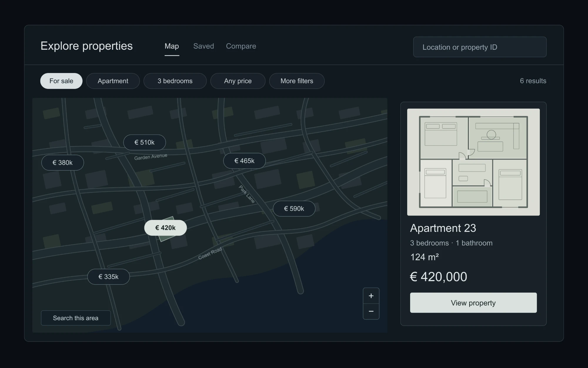Open the Apartment 23 floor plan thumbnail
This screenshot has width=588, height=368.
(x=473, y=162)
